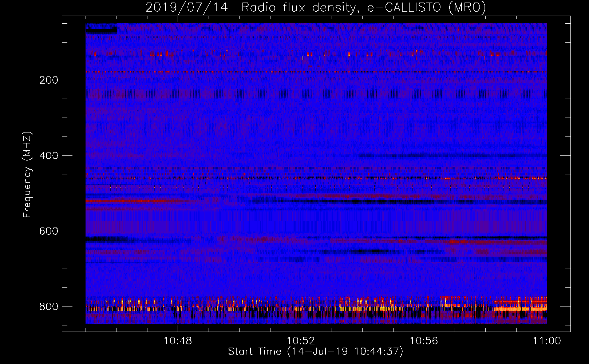Click the 11:00 time tick label
The height and width of the screenshot is (364, 589).
547,341
